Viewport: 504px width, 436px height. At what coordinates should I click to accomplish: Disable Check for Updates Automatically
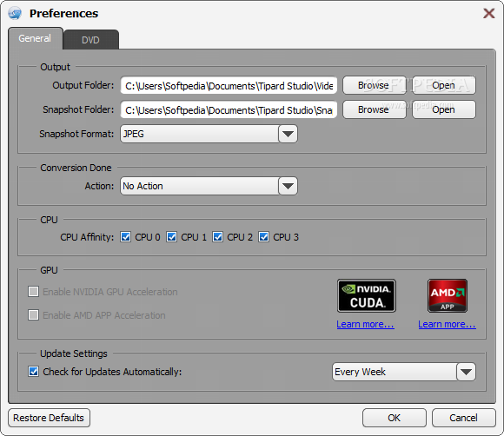pos(33,372)
